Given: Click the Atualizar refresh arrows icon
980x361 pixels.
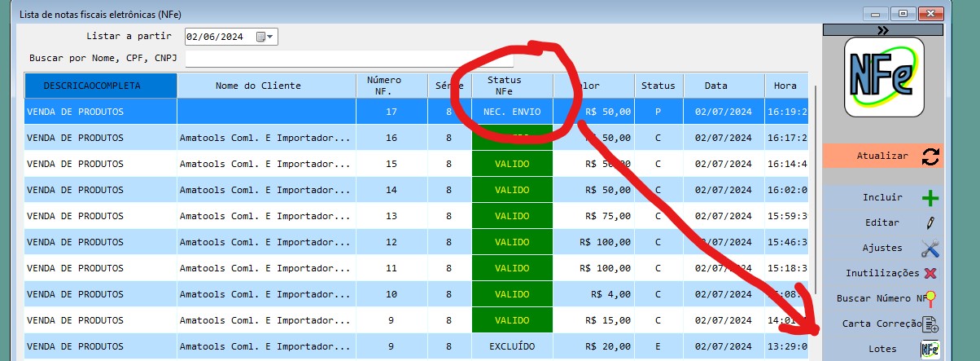Looking at the screenshot, I should tap(930, 156).
